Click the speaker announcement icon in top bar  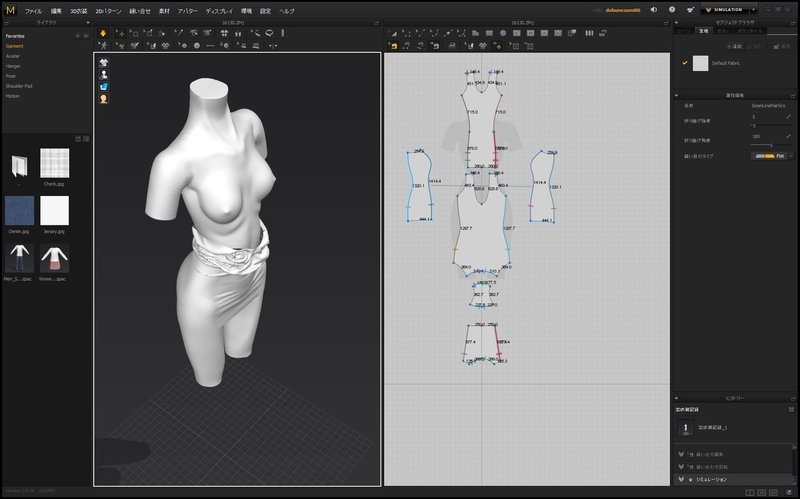coord(653,10)
